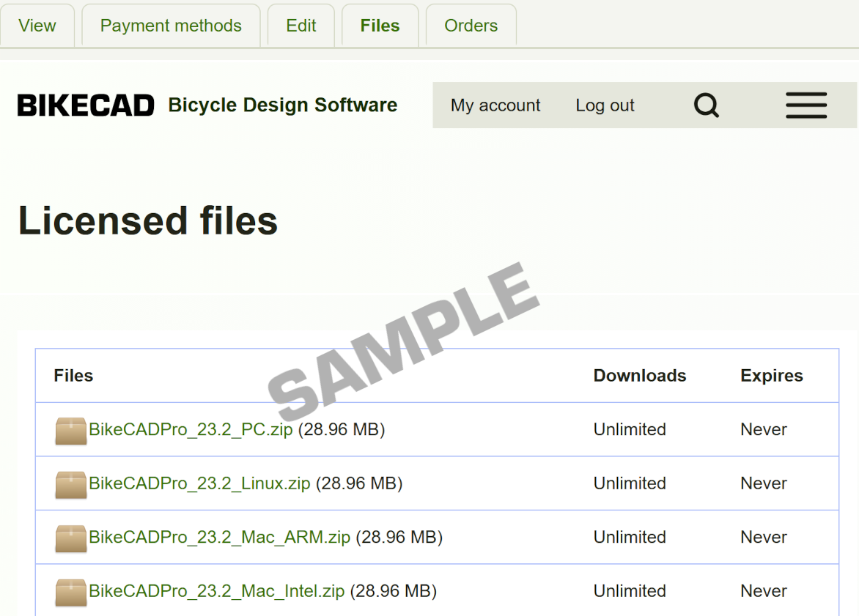This screenshot has width=859, height=616.
Task: Click the (28.96 MB) size after PC.zip
Action: point(342,429)
